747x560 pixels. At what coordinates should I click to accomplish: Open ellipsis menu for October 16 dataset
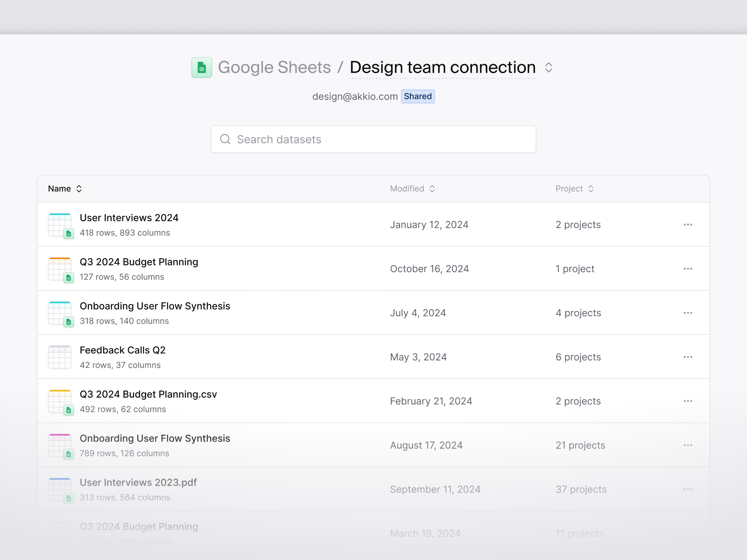tap(688, 269)
